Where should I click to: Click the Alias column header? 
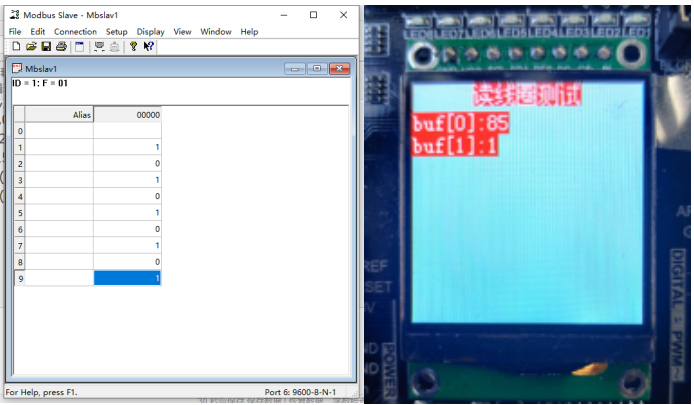pos(59,115)
